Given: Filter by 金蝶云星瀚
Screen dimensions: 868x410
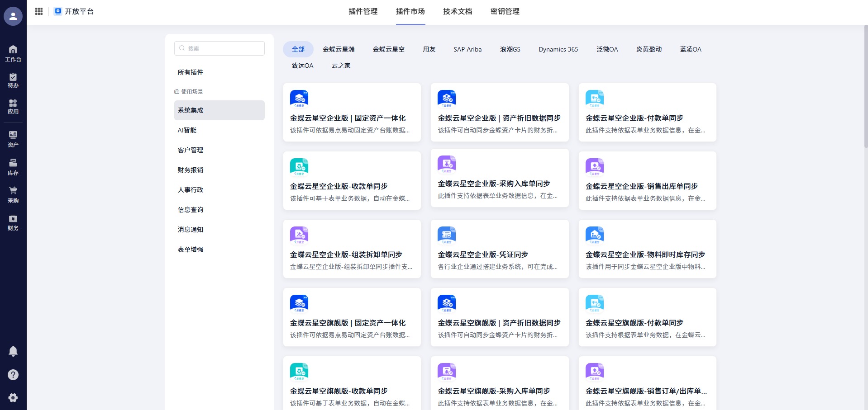Looking at the screenshot, I should tap(339, 49).
